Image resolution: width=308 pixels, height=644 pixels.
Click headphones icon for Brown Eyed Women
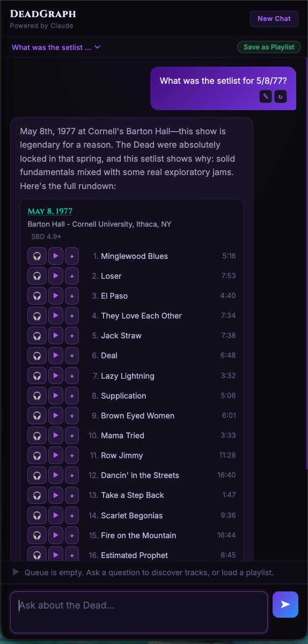pyautogui.click(x=37, y=416)
